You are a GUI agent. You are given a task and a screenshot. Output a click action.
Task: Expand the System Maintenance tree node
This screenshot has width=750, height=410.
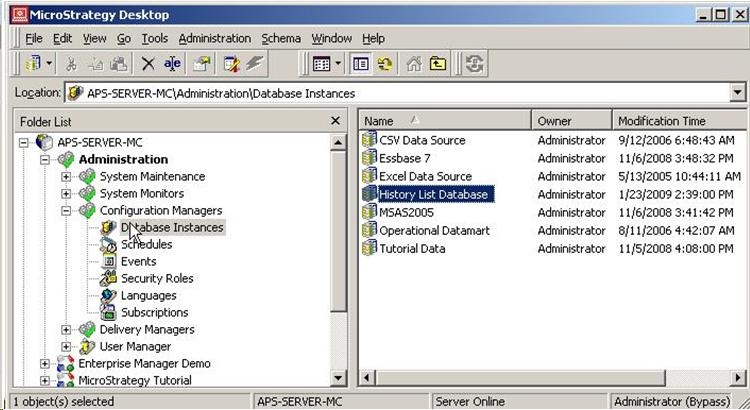click(x=67, y=177)
